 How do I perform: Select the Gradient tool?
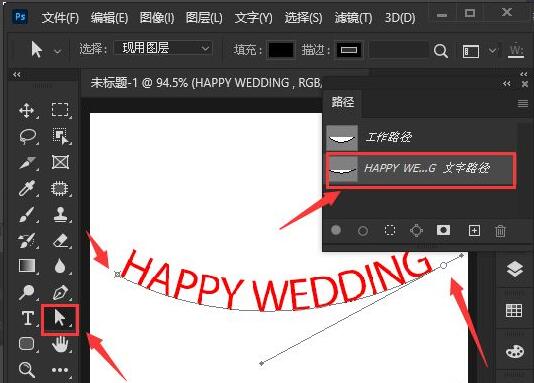tap(27, 266)
